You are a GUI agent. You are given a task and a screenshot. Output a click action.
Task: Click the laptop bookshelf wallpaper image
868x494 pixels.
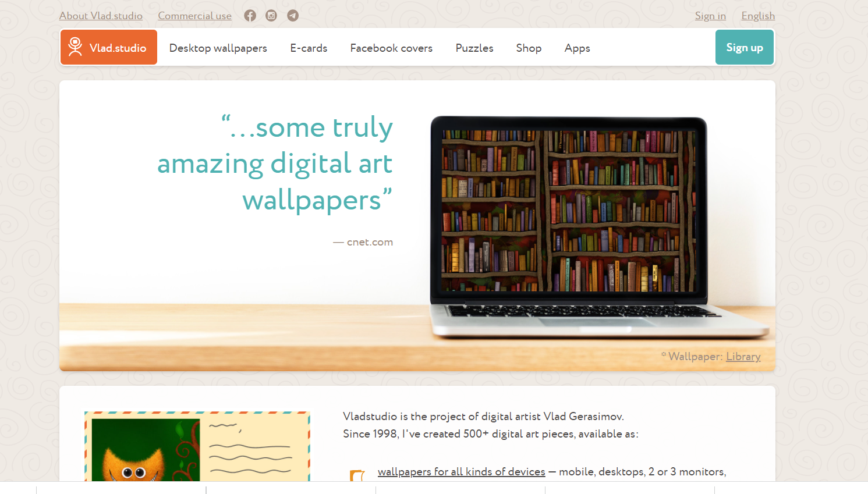(568, 211)
